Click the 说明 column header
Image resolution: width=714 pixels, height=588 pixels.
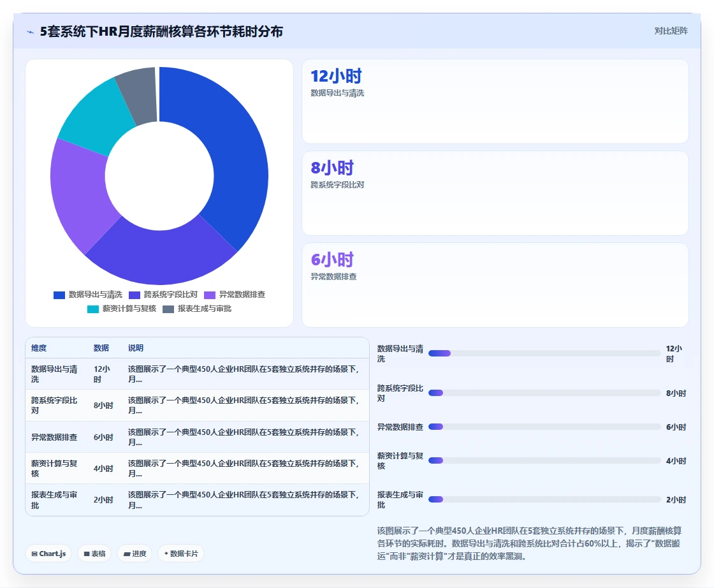coord(136,348)
